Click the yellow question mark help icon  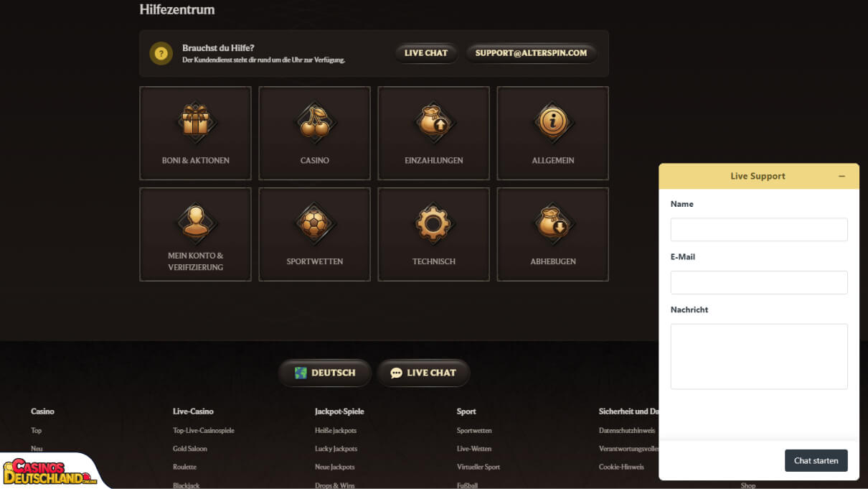[161, 53]
